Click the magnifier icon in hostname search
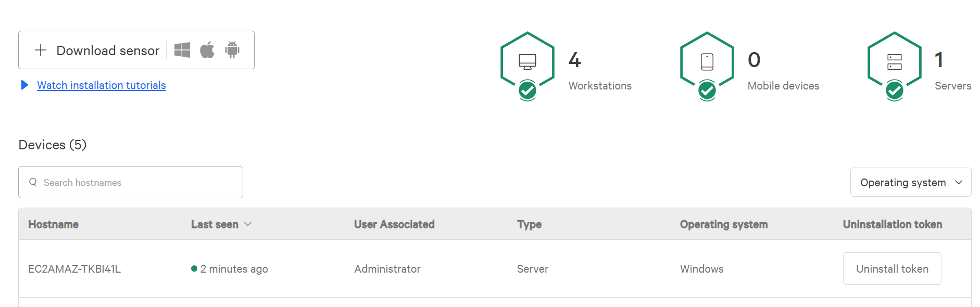 tap(33, 182)
